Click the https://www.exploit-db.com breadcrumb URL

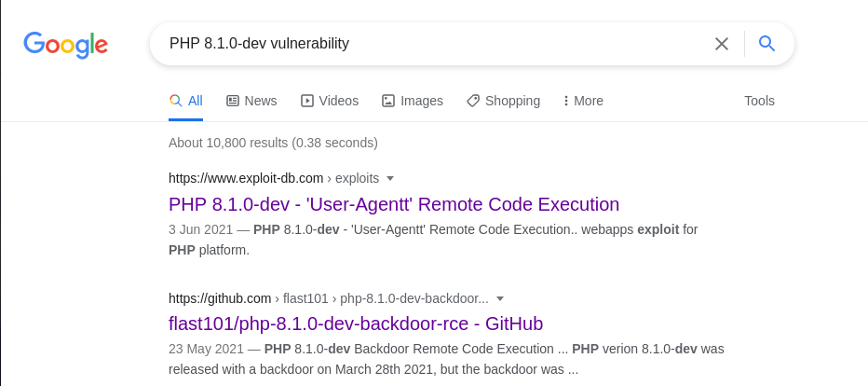pos(246,178)
